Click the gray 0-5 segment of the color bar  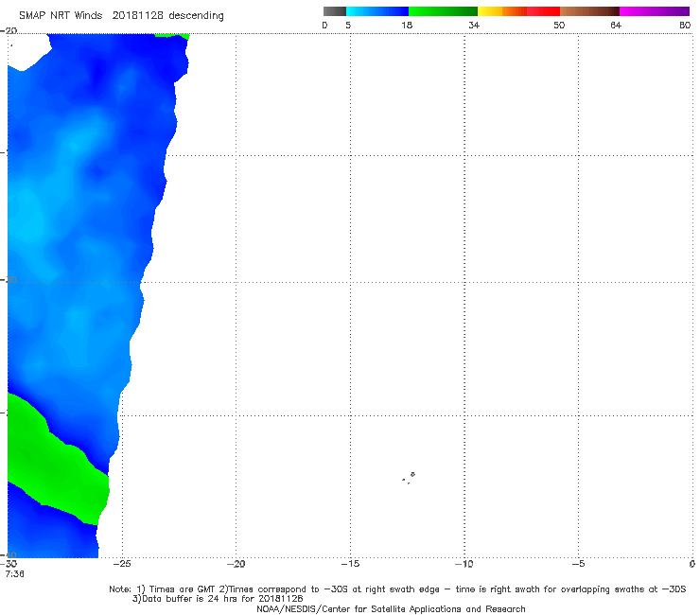click(335, 11)
